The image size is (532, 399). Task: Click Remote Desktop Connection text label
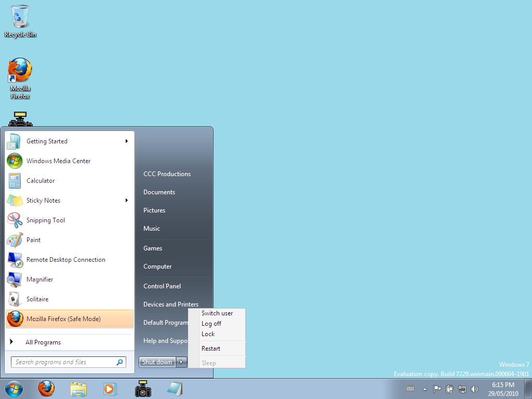66,260
